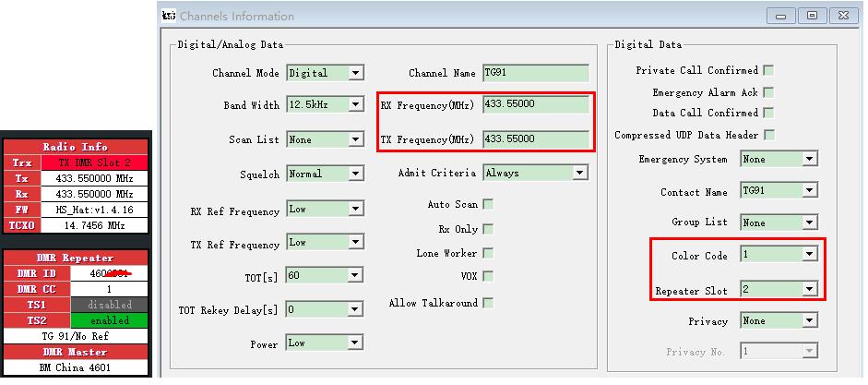Expand the Band Width dropdown
The image size is (868, 385).
coord(355,105)
